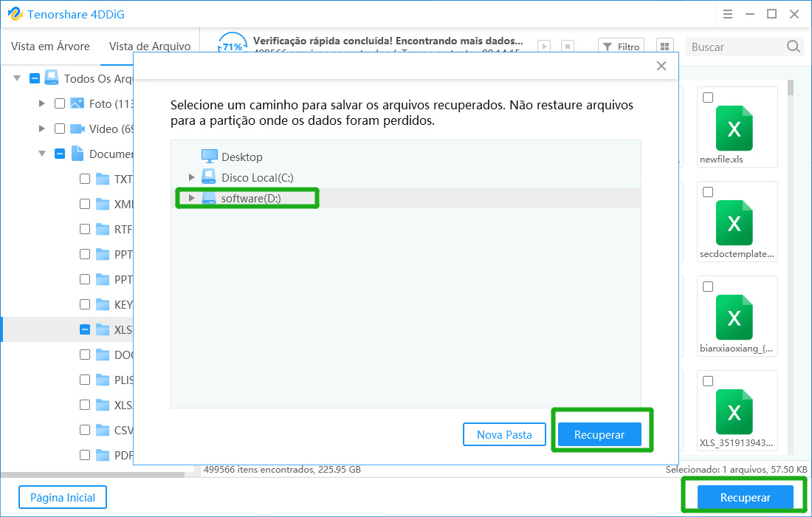Switch to Vista em Árvore tab

(x=50, y=46)
